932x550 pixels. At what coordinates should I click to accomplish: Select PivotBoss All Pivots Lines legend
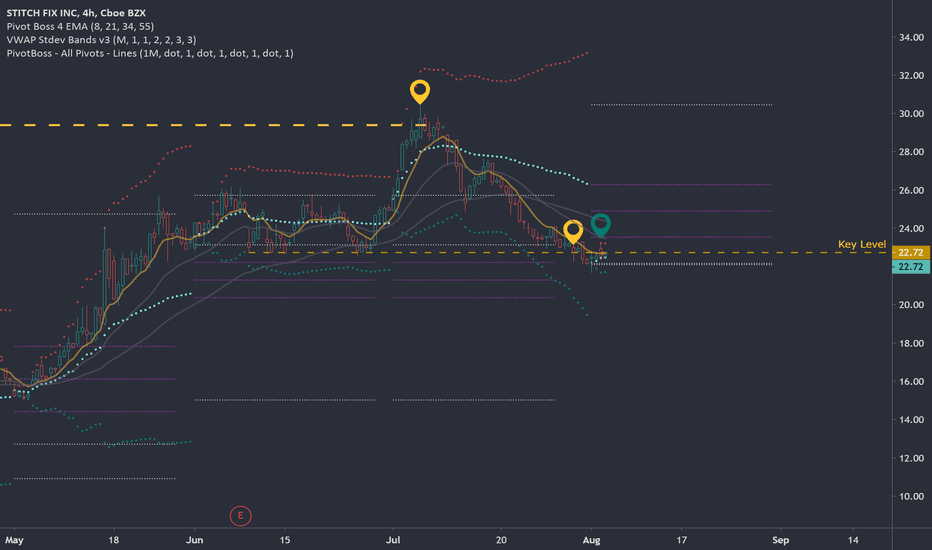(150, 54)
